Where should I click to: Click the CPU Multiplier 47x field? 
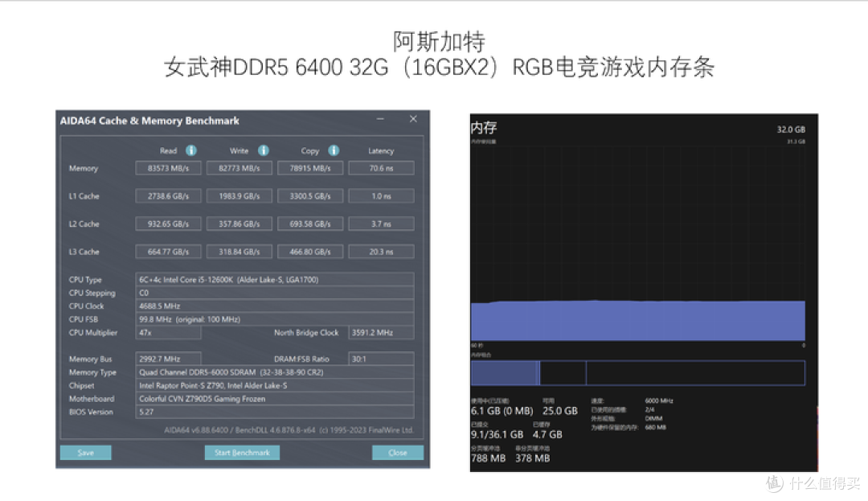(168, 333)
